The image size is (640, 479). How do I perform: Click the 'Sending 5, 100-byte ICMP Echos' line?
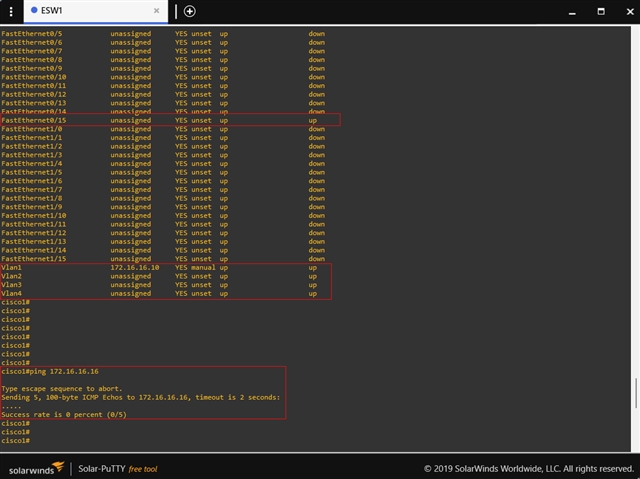[x=141, y=397]
